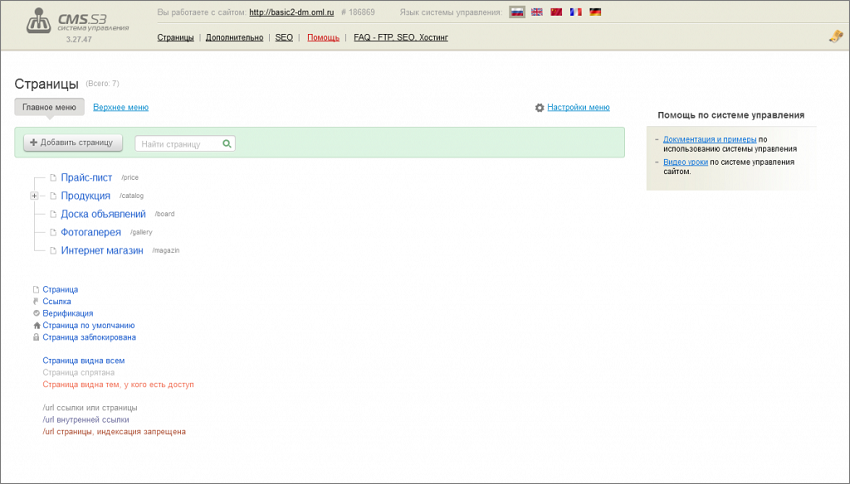Click the version number 3.27.47
Image resolution: width=850 pixels, height=484 pixels.
tap(79, 40)
